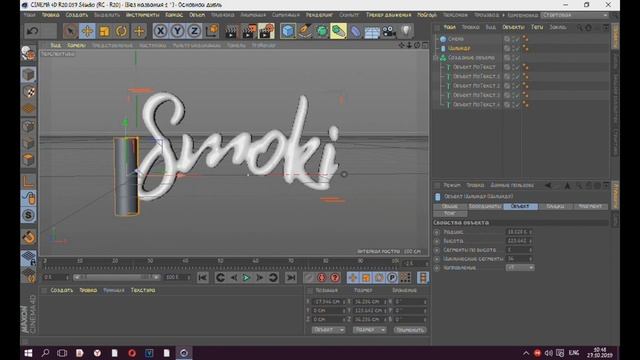Toggle the Высота keyframe circle
Screen dimensions: 640x360
click(x=437, y=241)
